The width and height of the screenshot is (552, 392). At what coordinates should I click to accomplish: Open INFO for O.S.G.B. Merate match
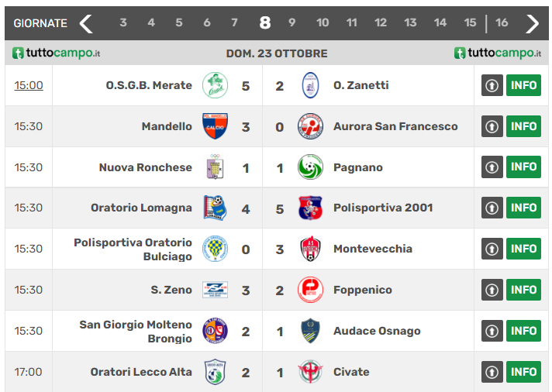[x=523, y=85]
